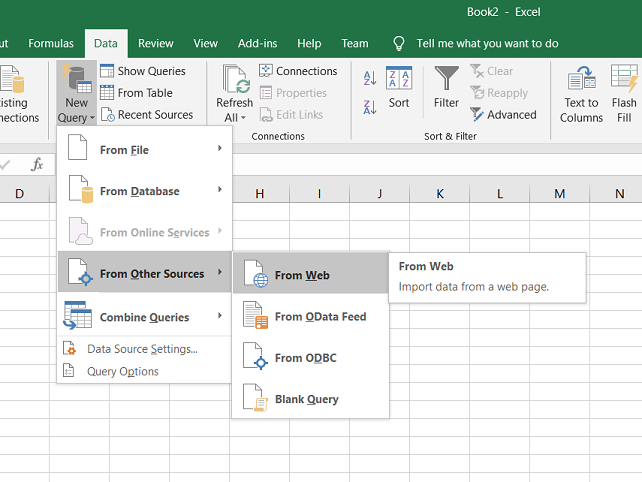
Task: Click the From Online Services submenu arrow
Action: [x=220, y=231]
